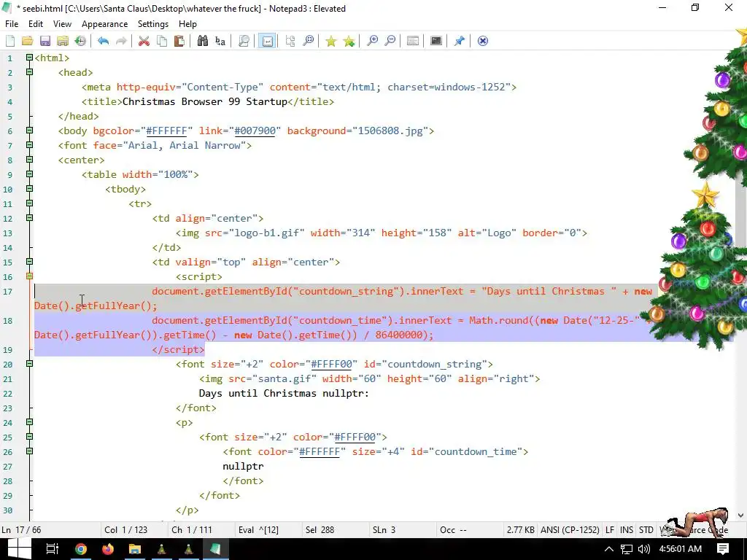The height and width of the screenshot is (560, 747).
Task: Click the #FFFFFF code on line 26
Action: click(x=320, y=452)
